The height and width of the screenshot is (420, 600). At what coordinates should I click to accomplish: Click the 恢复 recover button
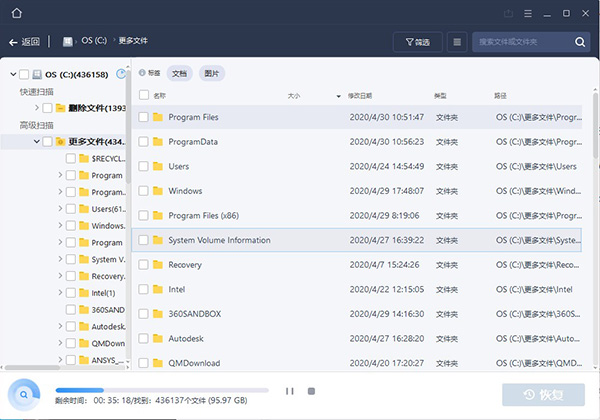[x=543, y=393]
